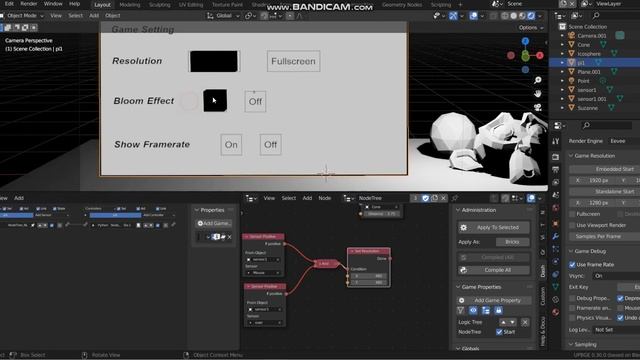
Task: Open the Material properties tab icon
Action: tap(556, 312)
